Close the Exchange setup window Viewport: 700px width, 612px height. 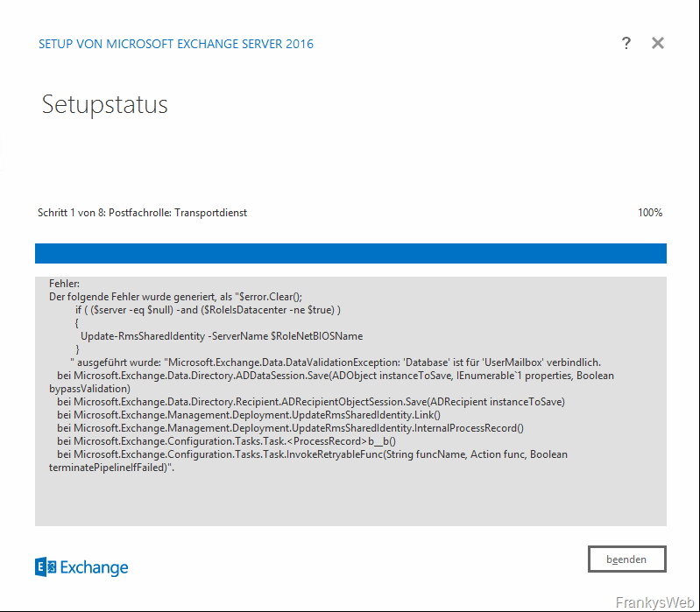[x=658, y=43]
